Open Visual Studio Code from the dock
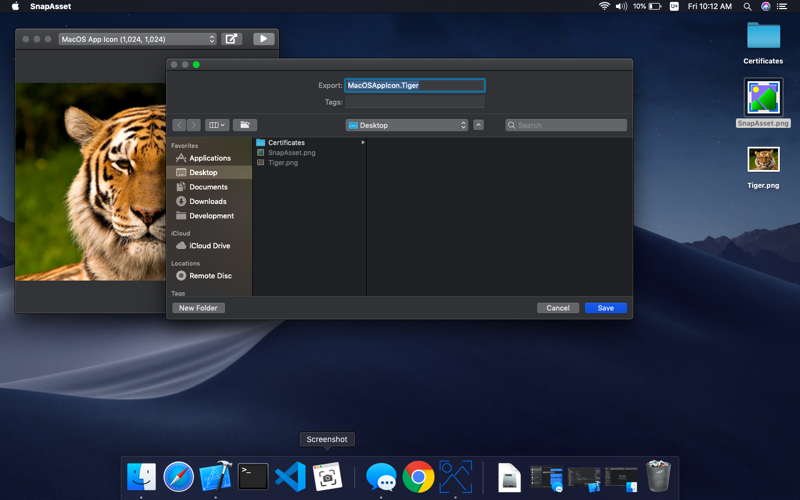800x500 pixels. tap(290, 477)
